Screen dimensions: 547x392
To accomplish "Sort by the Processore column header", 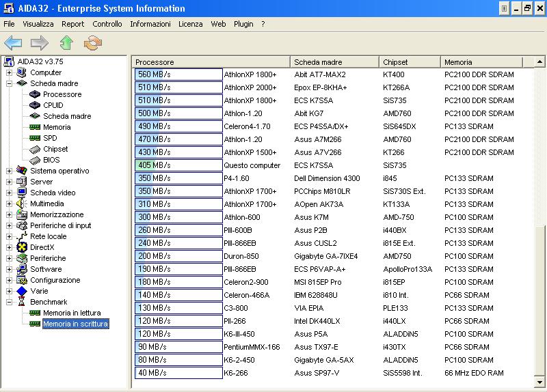I will (211, 62).
